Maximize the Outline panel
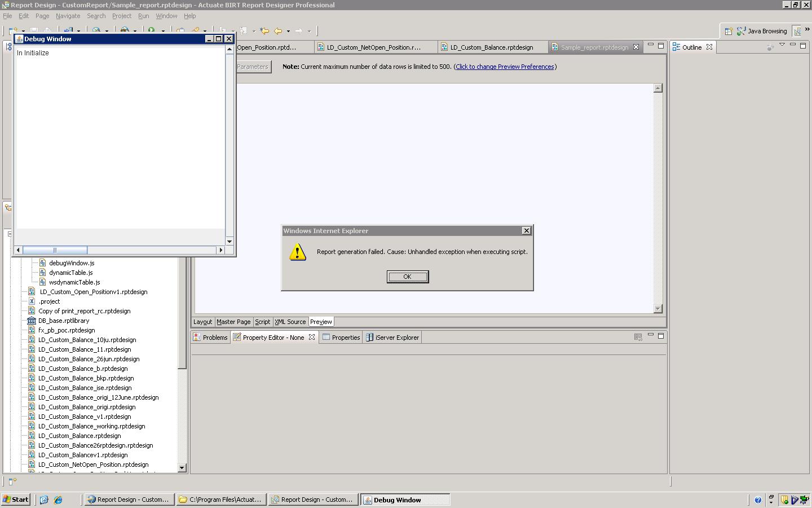The image size is (812, 508). click(x=803, y=46)
